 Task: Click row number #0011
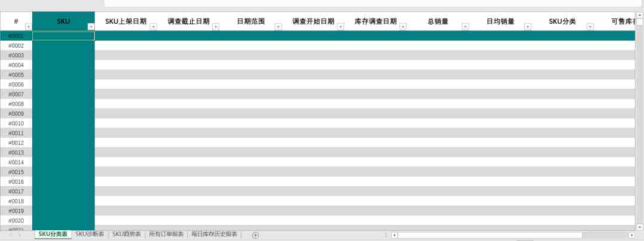pyautogui.click(x=16, y=133)
